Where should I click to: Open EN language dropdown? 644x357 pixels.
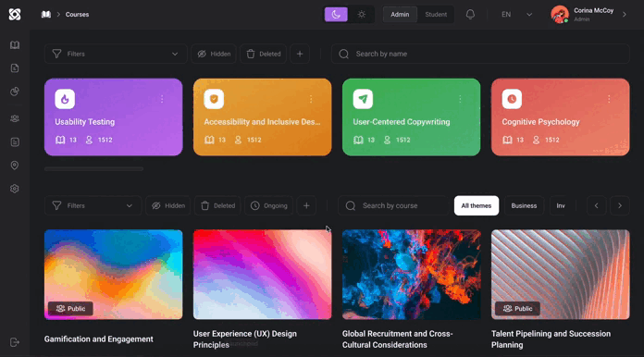click(x=516, y=15)
